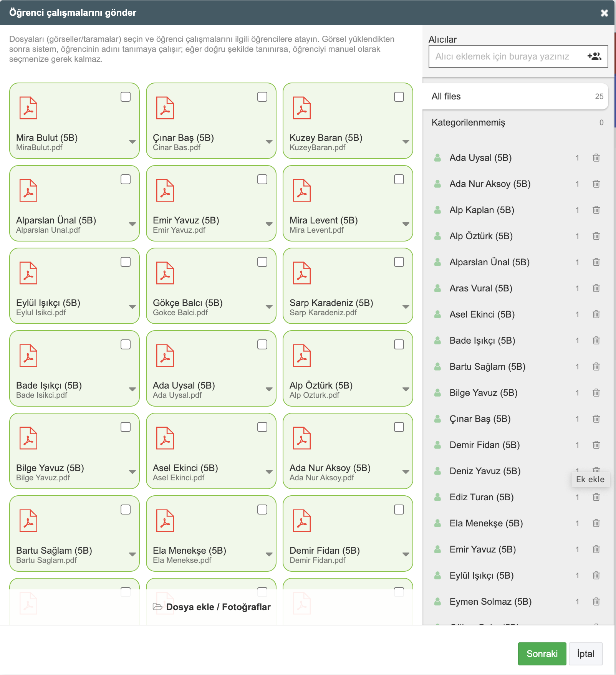Expand dropdown arrow on Kuzey Baran card

(x=406, y=142)
